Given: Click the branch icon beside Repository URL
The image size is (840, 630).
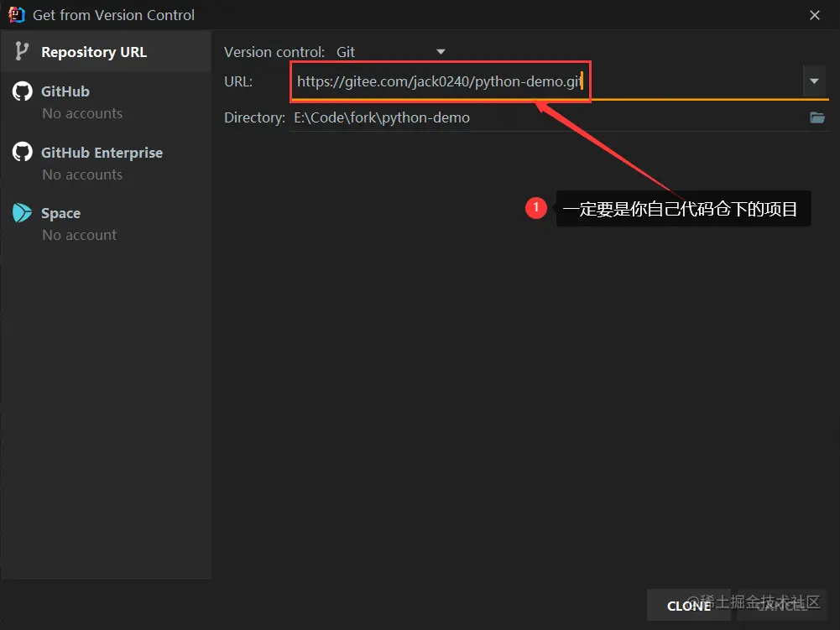Looking at the screenshot, I should click(22, 51).
